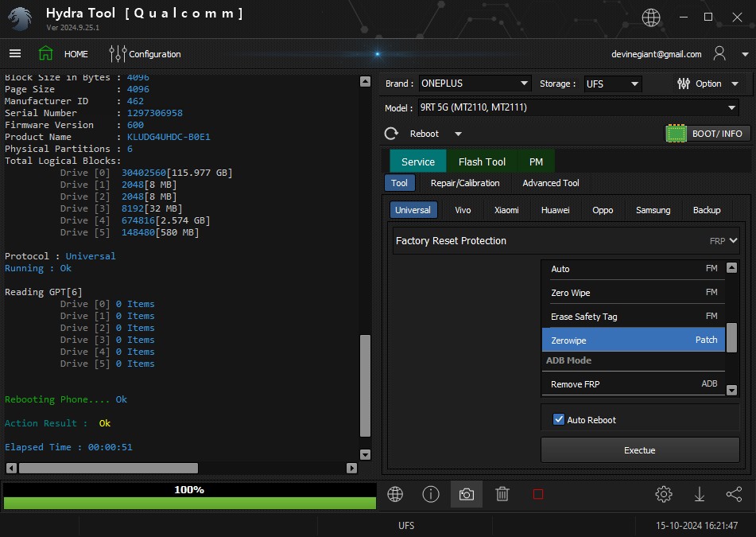Click log scroll left arrow
This screenshot has width=756, height=537.
point(12,468)
